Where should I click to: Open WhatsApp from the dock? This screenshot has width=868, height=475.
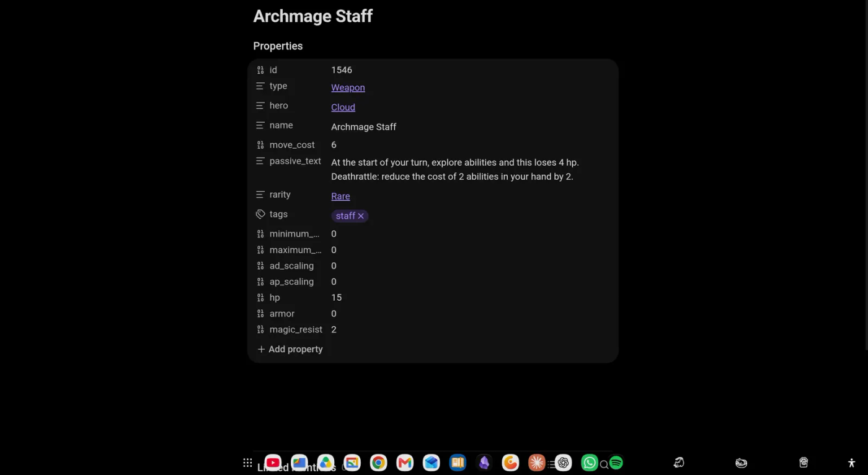pyautogui.click(x=590, y=463)
